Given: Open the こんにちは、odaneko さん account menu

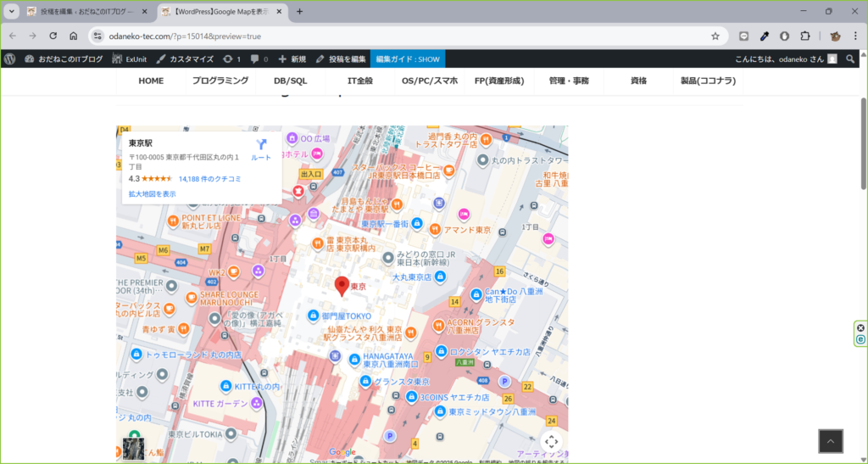Looking at the screenshot, I should (x=778, y=59).
